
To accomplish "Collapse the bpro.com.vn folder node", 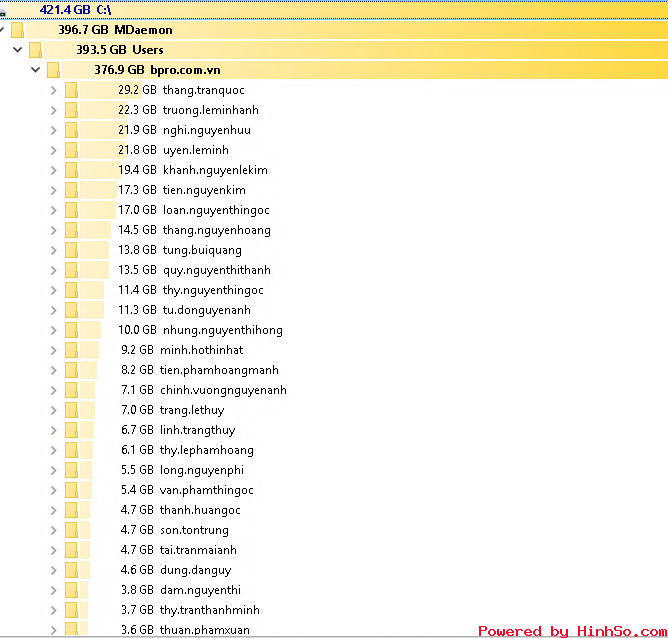I will [35, 70].
